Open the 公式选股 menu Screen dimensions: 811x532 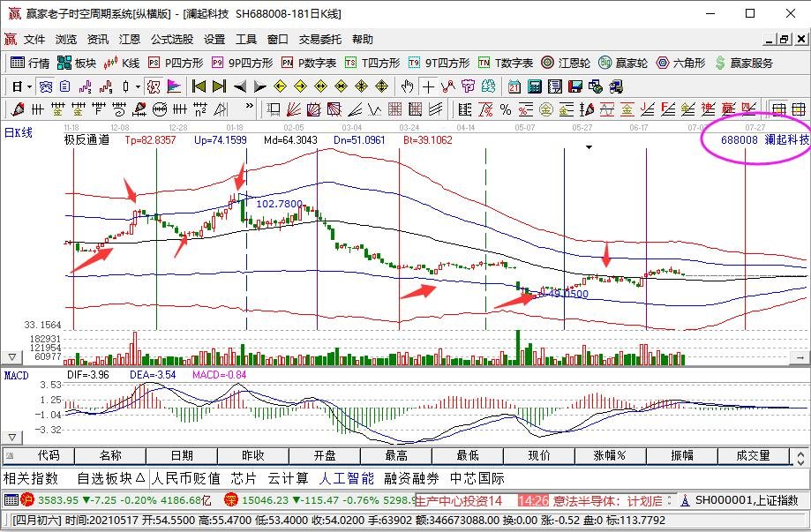click(172, 40)
